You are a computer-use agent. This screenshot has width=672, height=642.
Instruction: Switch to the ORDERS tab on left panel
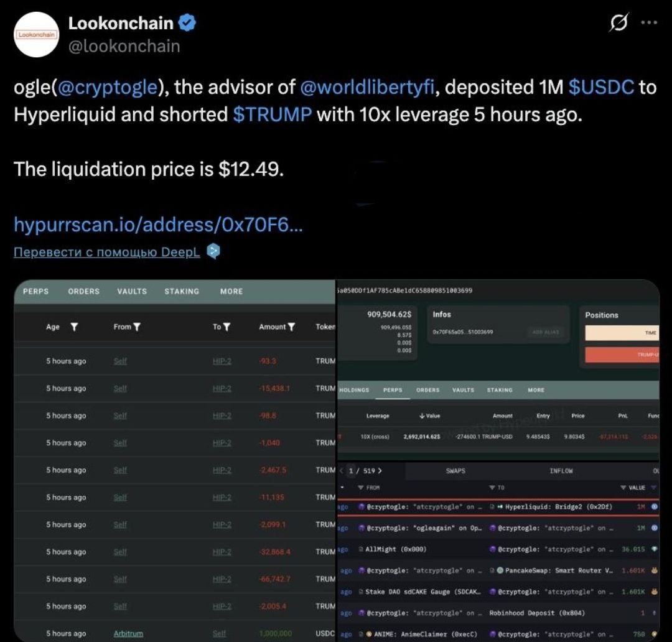[83, 291]
